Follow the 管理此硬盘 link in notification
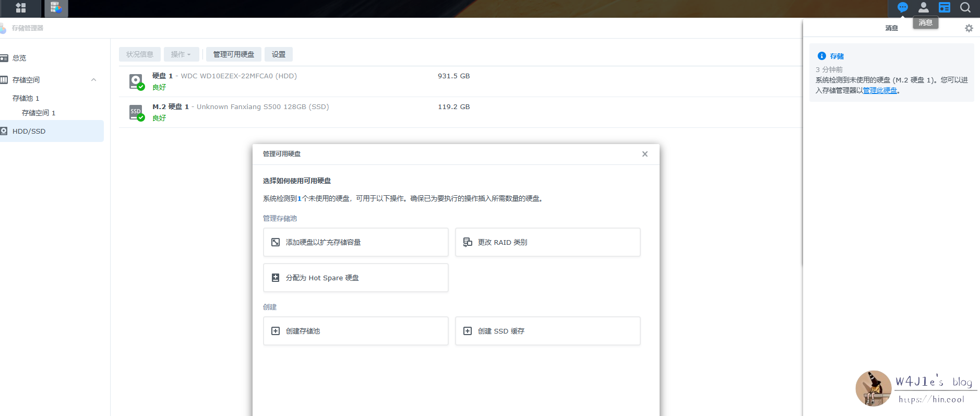Image resolution: width=980 pixels, height=416 pixels. (x=880, y=91)
